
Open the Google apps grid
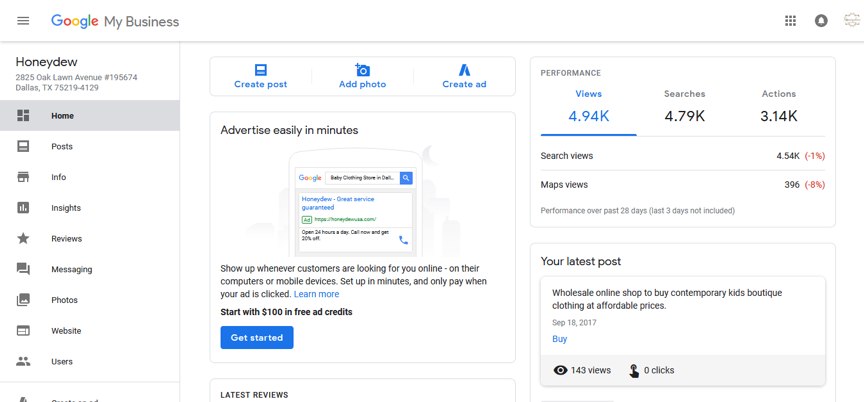[790, 21]
